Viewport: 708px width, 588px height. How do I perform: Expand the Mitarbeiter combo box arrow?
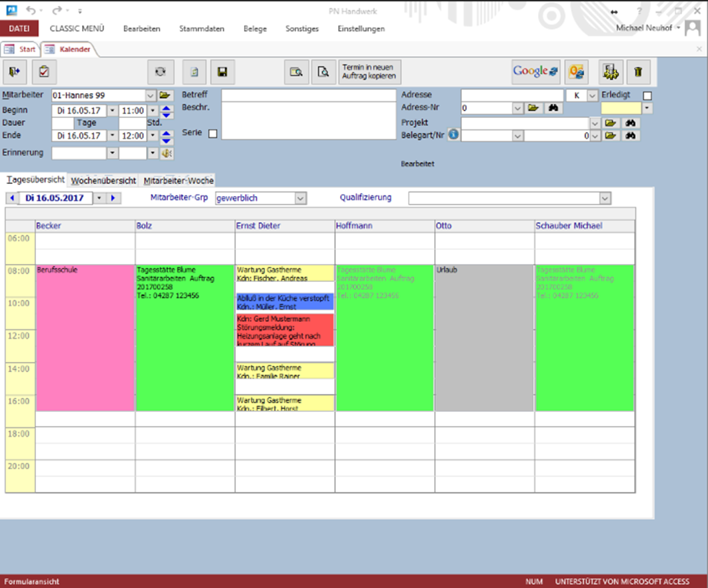pos(150,95)
